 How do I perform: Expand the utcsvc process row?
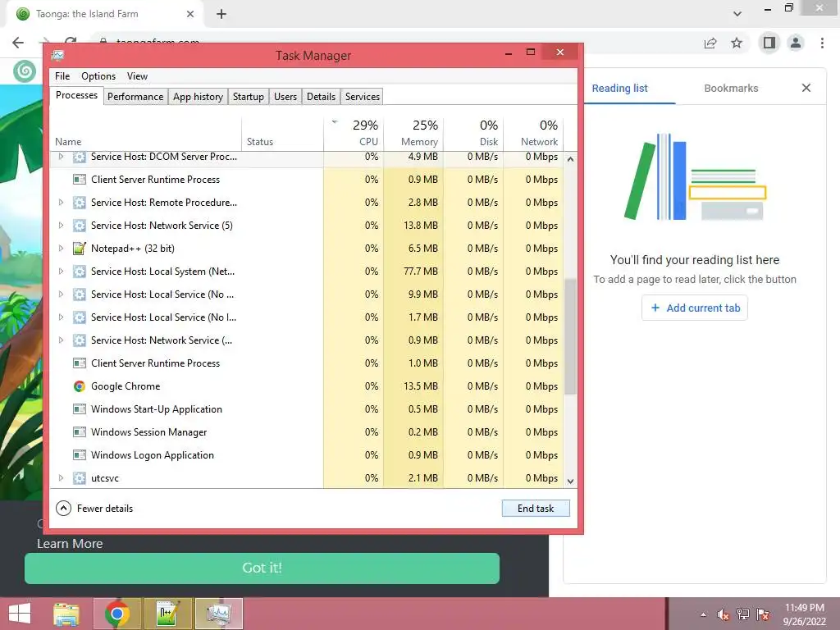(61, 478)
